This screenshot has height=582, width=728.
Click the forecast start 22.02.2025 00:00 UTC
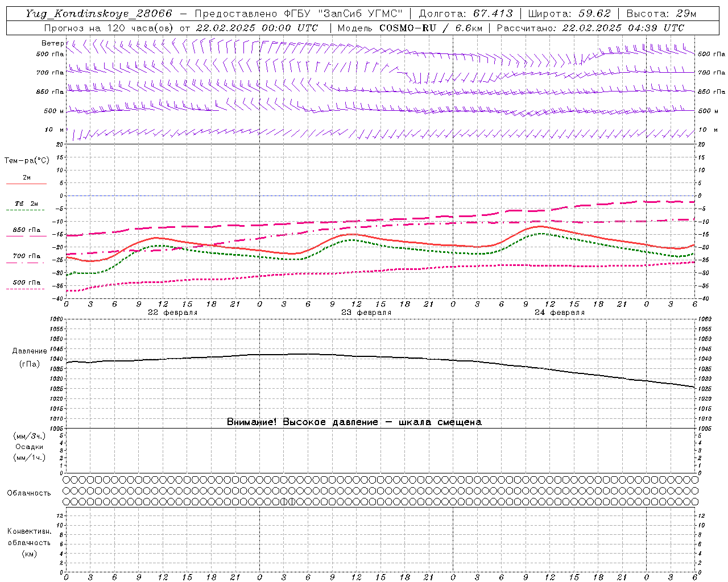point(257,28)
